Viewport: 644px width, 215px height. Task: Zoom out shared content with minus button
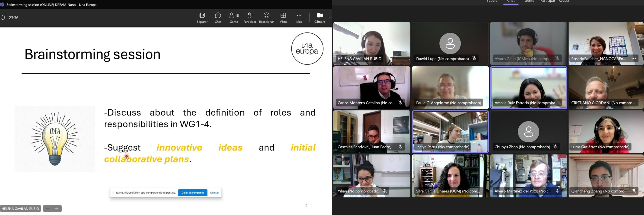[48, 208]
